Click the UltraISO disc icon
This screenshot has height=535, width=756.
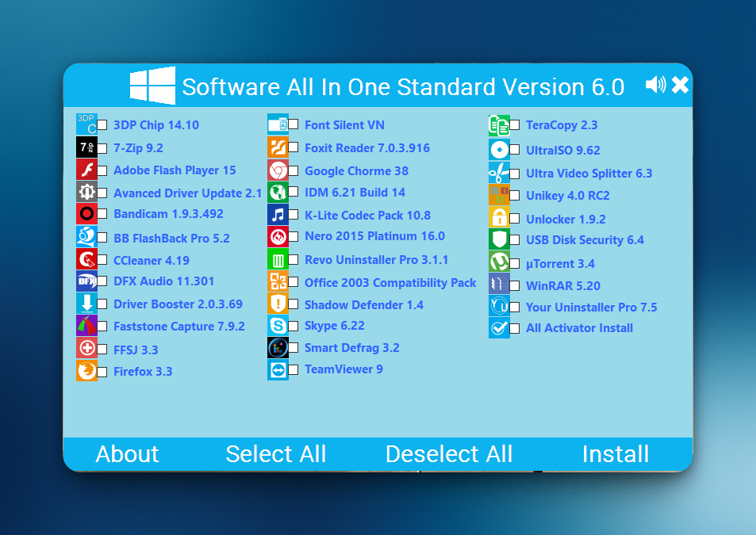pos(499,149)
